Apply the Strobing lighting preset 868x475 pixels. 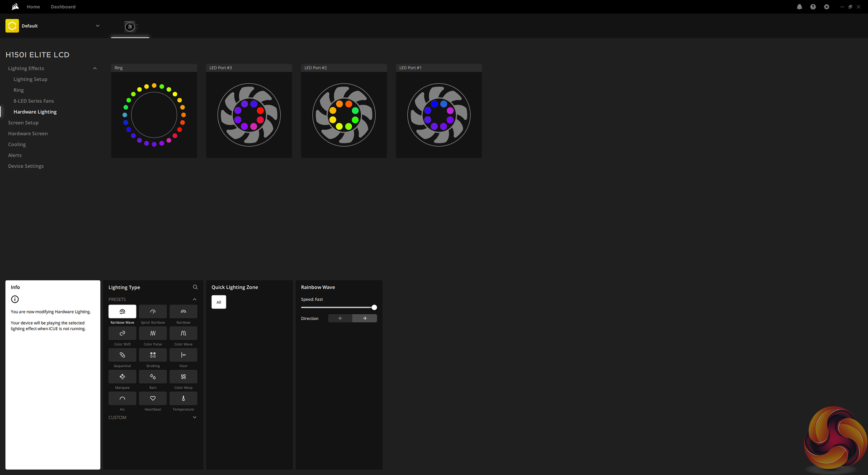[x=153, y=355]
